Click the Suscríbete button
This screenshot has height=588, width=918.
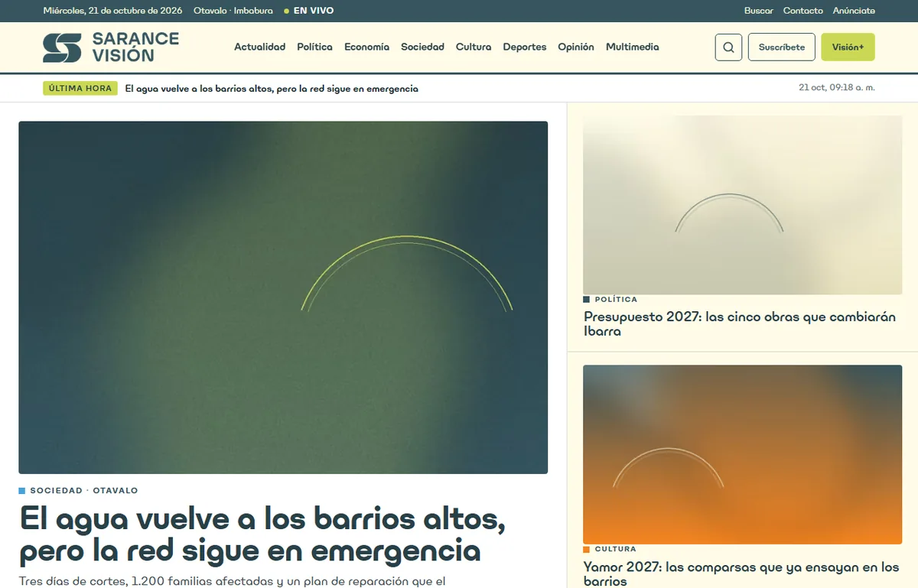coord(782,47)
